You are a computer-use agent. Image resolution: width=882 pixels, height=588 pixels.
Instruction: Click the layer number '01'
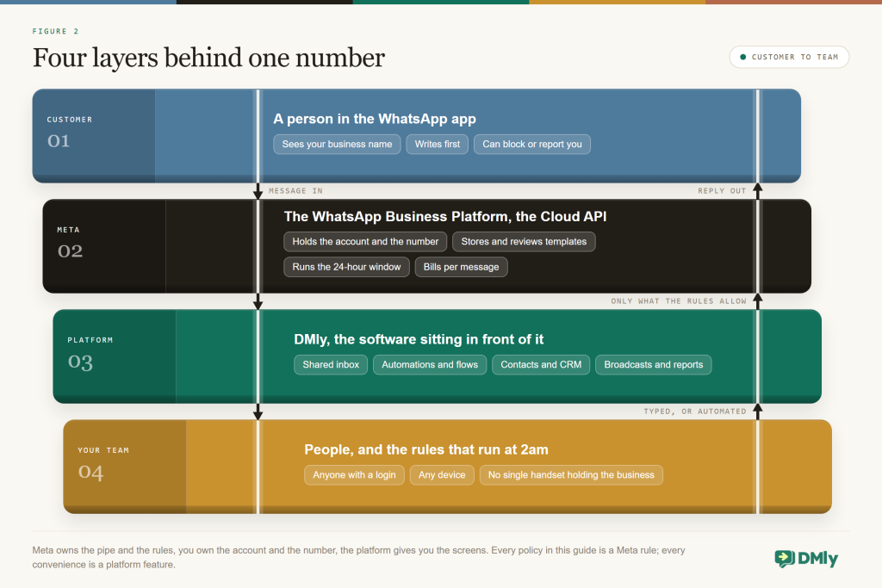pos(59,140)
